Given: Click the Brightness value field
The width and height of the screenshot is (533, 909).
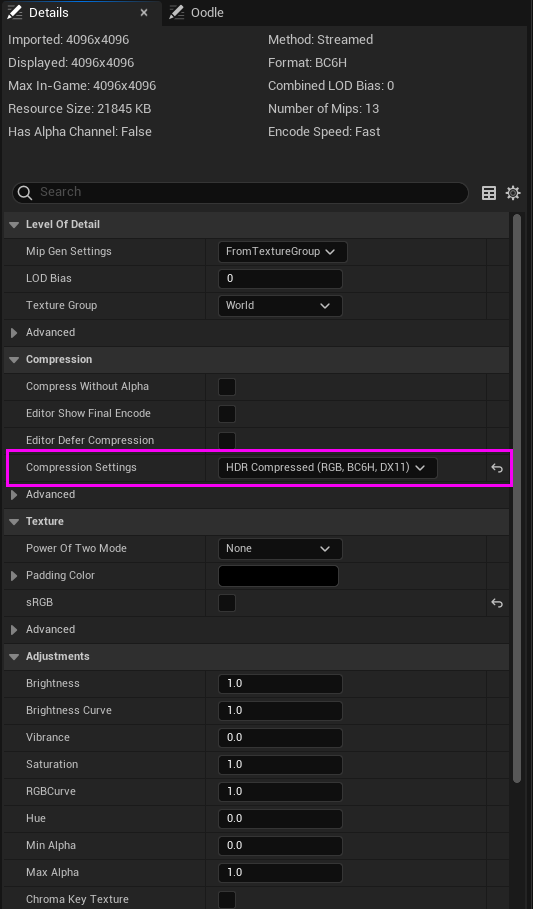Looking at the screenshot, I should pyautogui.click(x=280, y=684).
